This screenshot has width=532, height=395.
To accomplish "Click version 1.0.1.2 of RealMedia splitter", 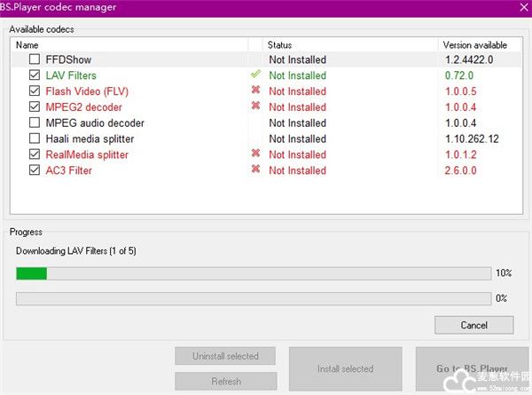I will [x=461, y=154].
